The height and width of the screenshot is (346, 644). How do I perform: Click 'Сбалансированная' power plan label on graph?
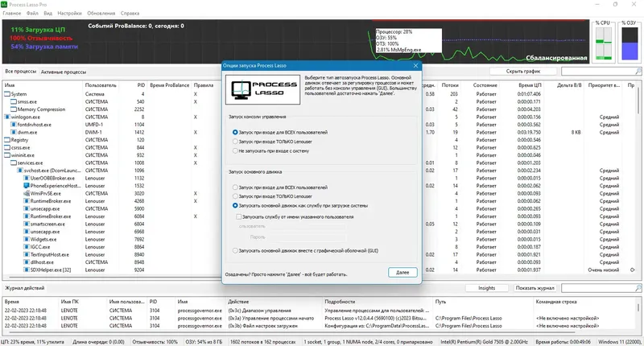point(556,58)
